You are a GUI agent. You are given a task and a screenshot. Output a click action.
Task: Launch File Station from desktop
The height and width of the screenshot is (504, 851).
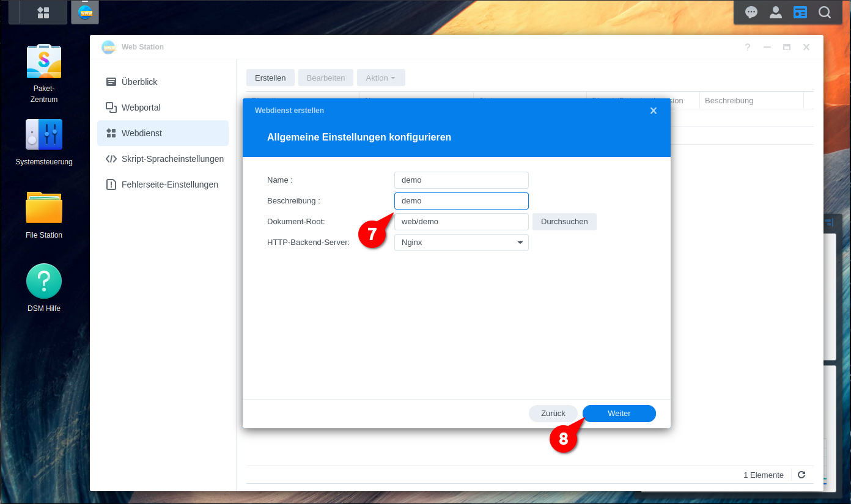pyautogui.click(x=44, y=208)
